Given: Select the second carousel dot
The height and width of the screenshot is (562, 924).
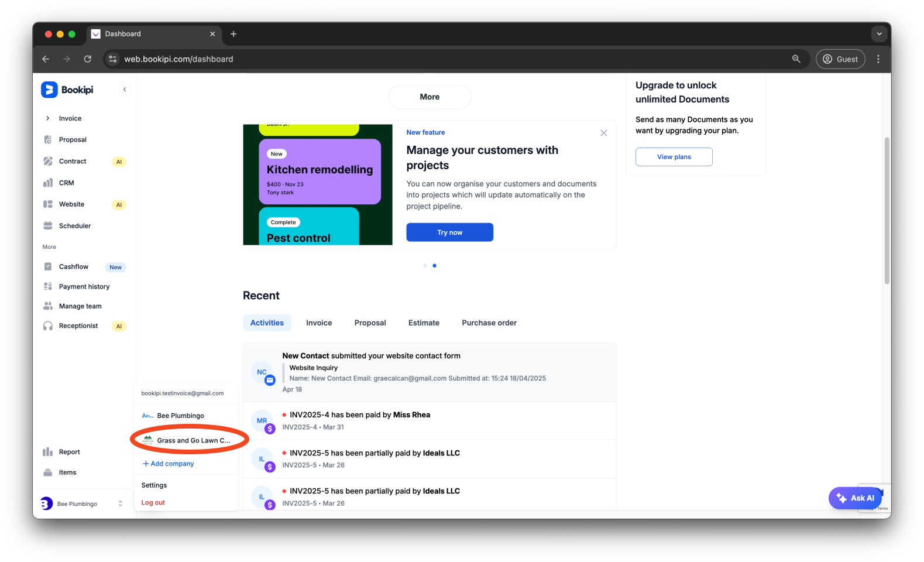Looking at the screenshot, I should pyautogui.click(x=434, y=266).
